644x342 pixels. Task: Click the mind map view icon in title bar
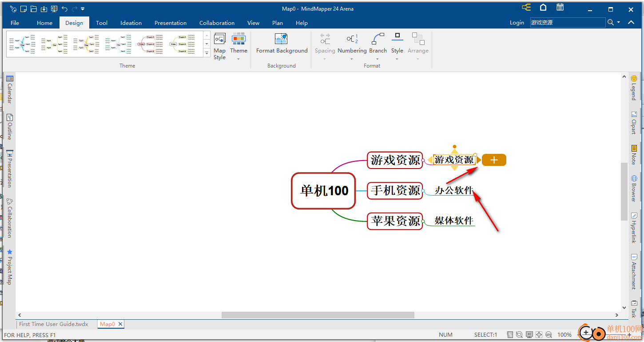(x=526, y=8)
